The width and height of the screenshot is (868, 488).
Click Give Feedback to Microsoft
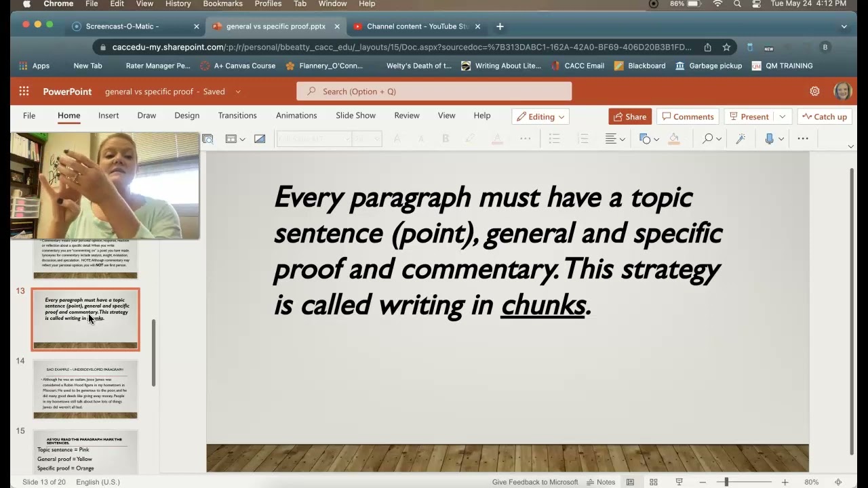(535, 482)
